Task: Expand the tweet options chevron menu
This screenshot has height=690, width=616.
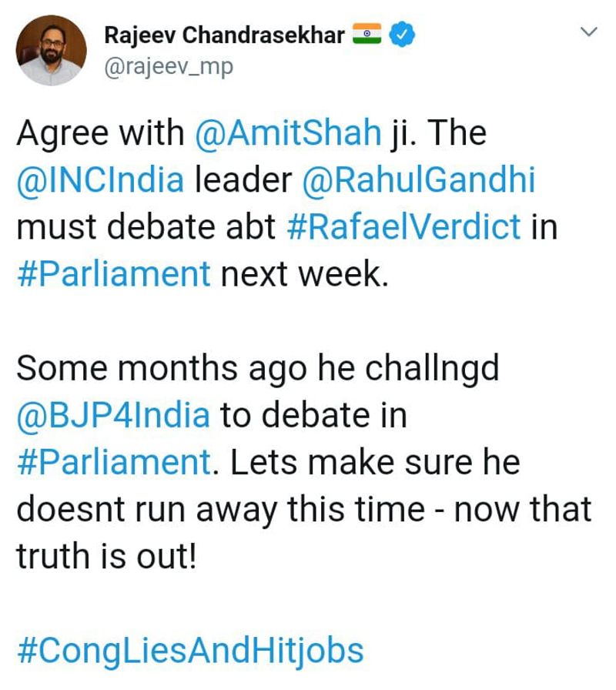Action: [x=588, y=33]
